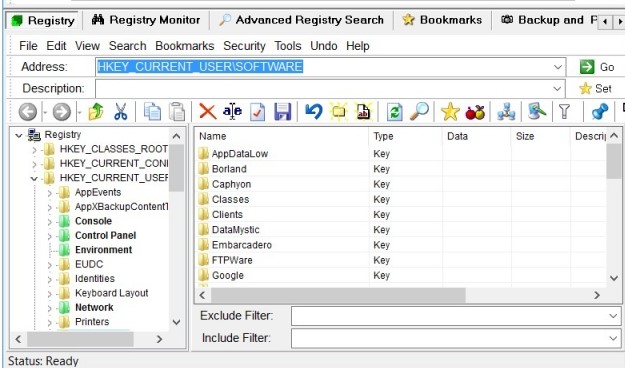Click the Copy icon in toolbar
Screen dimensions: 625x368
pos(152,112)
